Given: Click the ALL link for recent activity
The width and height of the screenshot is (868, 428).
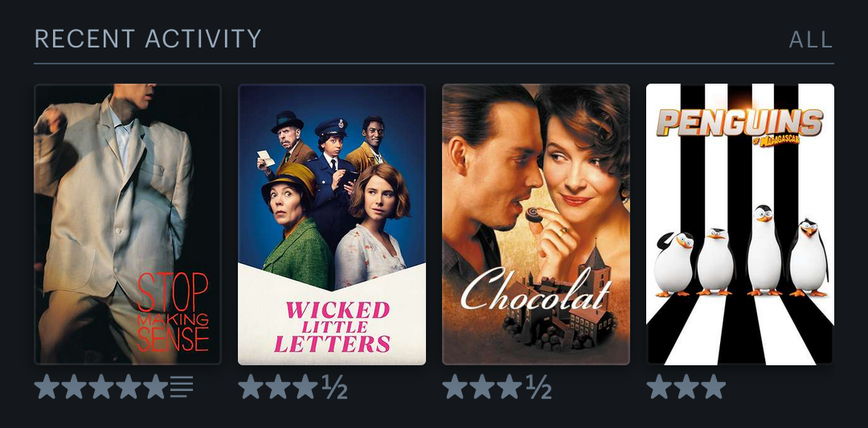Looking at the screenshot, I should [810, 39].
